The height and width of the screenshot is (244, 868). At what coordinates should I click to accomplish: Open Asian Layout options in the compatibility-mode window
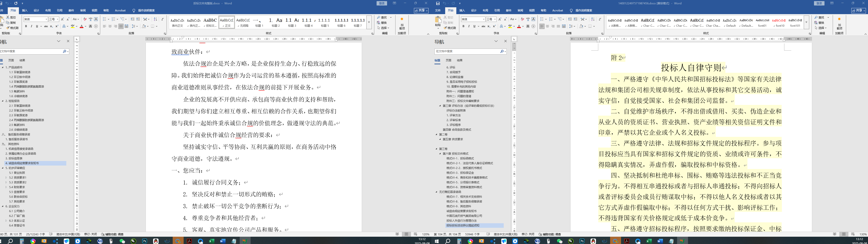[x=584, y=19]
